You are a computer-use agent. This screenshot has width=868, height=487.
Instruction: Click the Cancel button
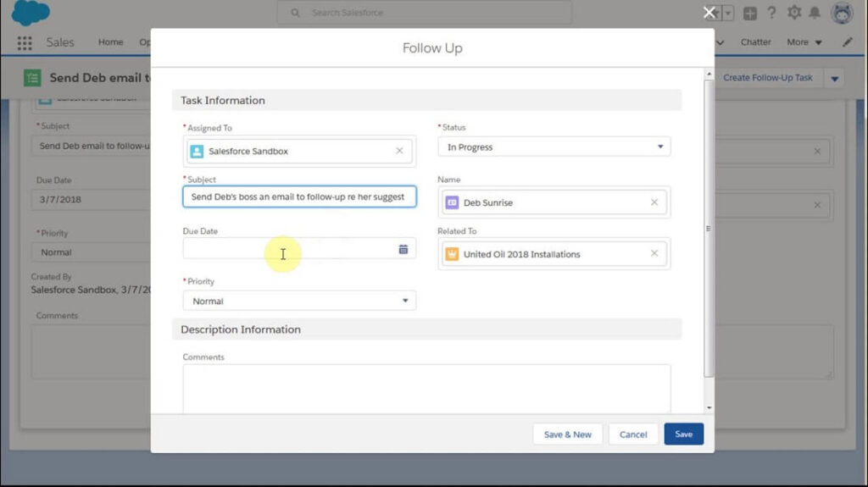click(633, 434)
